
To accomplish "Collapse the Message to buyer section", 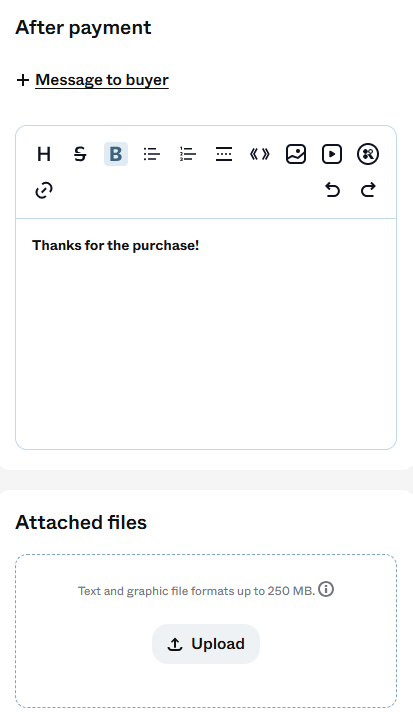I will coord(102,80).
